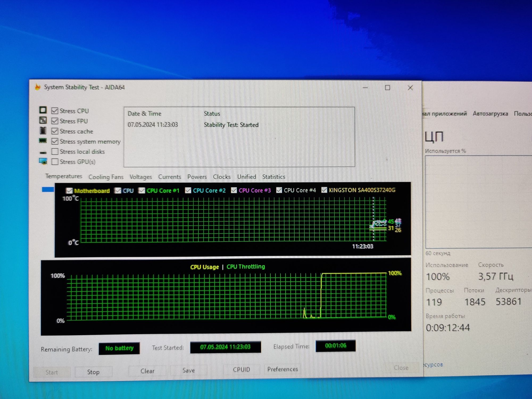Viewport: 532px width, 399px height.
Task: Switch to the Автозагрузка tab in Task Manager
Action: [x=490, y=114]
